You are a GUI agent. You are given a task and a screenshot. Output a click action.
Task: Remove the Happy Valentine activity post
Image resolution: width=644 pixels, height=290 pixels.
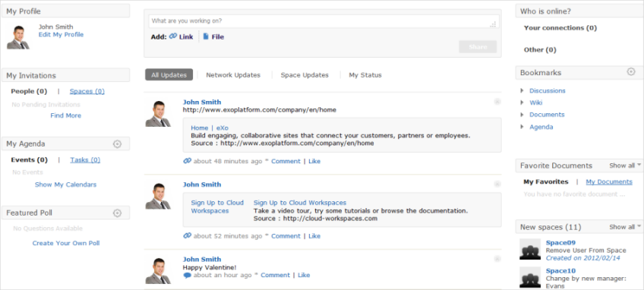click(x=497, y=259)
